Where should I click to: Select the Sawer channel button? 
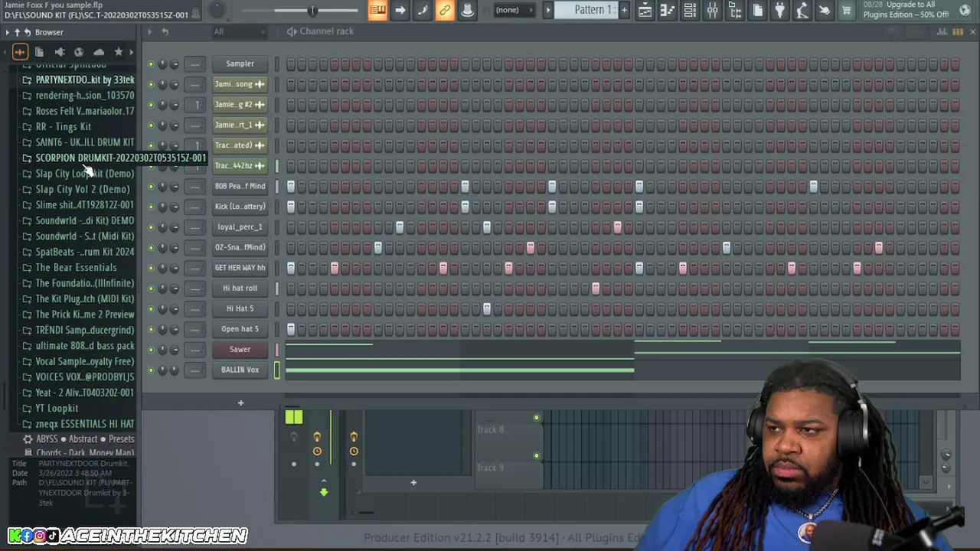pos(240,349)
